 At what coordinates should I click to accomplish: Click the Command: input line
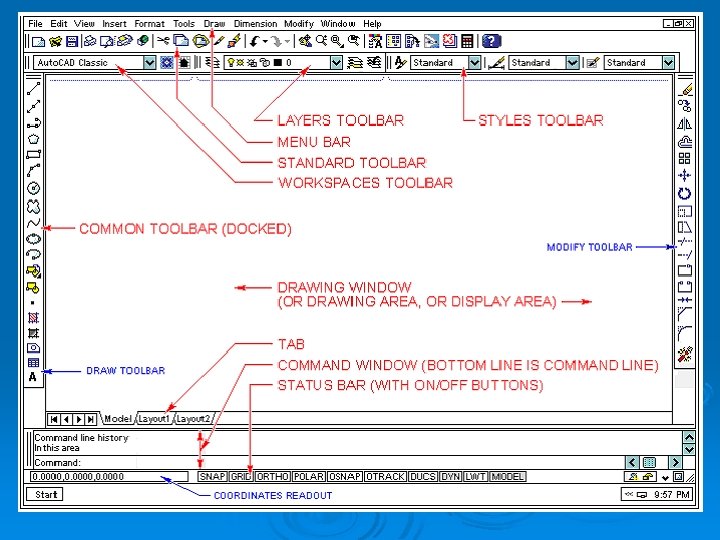328,462
